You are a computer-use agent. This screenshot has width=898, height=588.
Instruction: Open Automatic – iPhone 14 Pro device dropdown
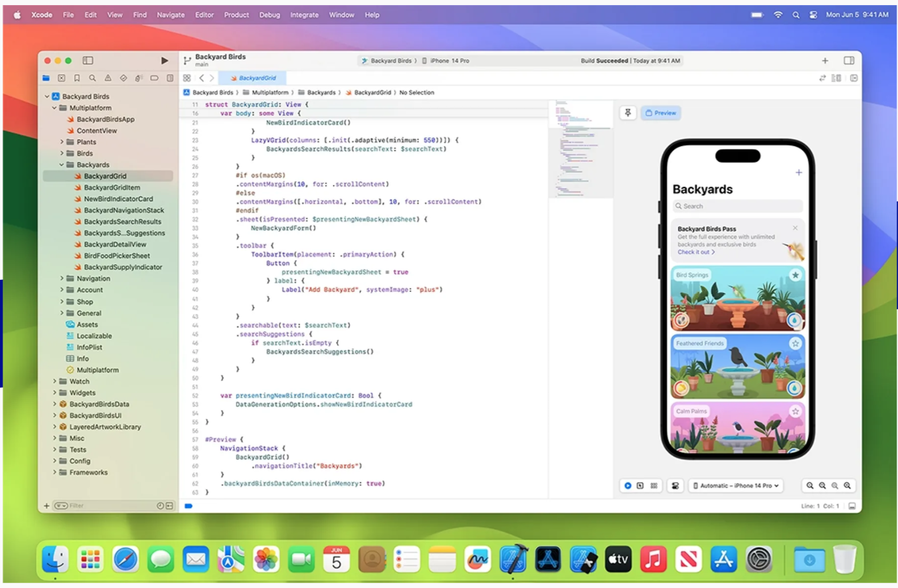point(736,486)
